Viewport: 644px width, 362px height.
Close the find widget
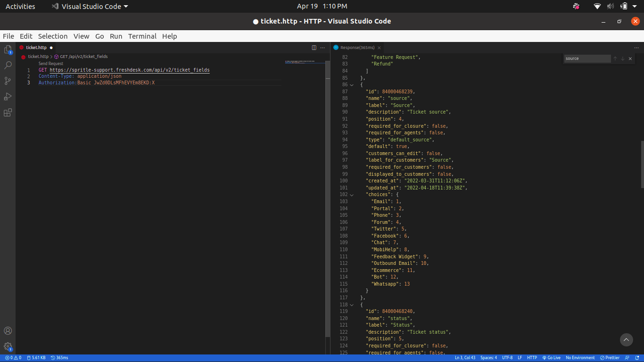[x=630, y=58]
